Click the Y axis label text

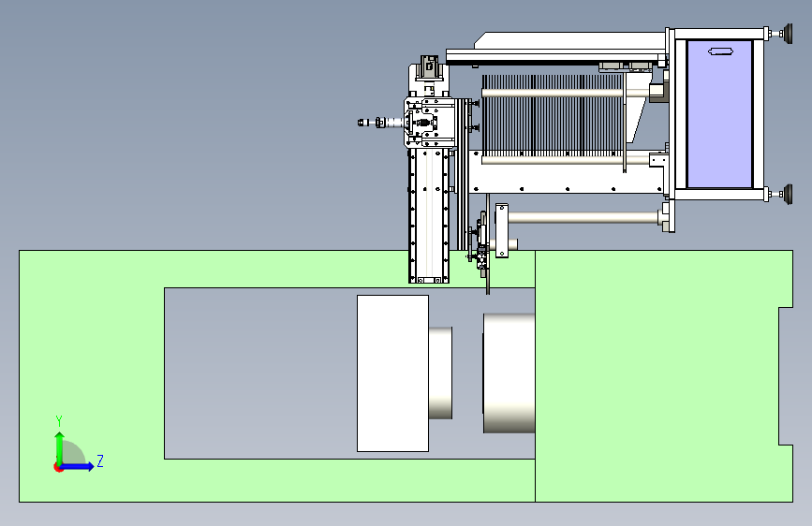(x=59, y=420)
